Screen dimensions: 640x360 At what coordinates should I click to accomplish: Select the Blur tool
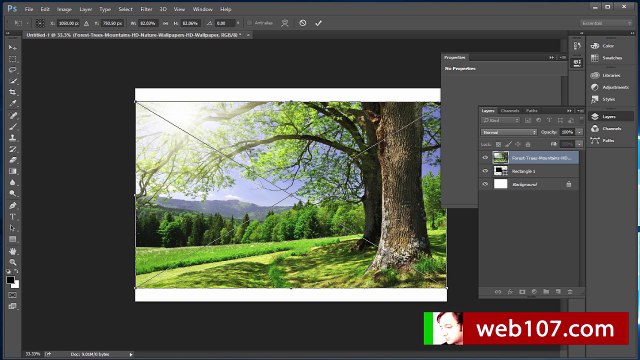coord(13,182)
